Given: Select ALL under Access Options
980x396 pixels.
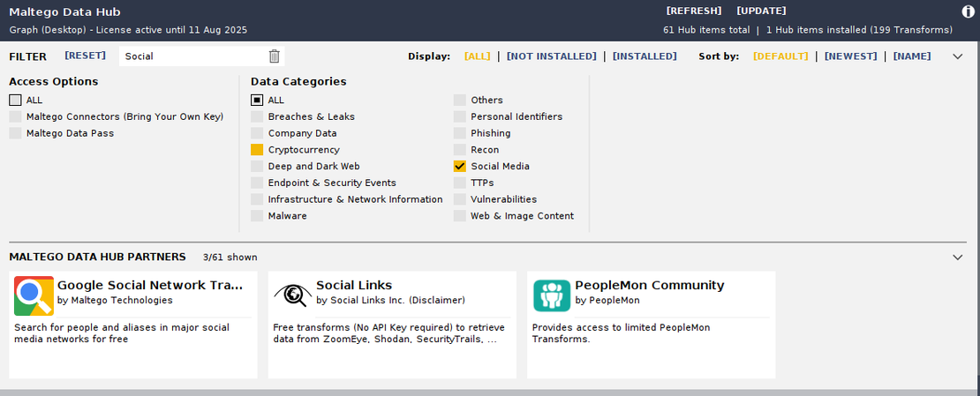Looking at the screenshot, I should pos(16,101).
